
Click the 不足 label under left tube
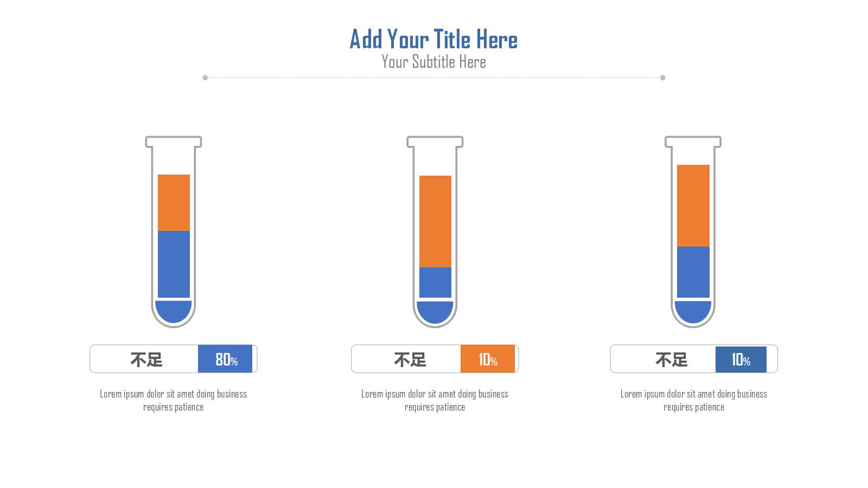coord(146,359)
